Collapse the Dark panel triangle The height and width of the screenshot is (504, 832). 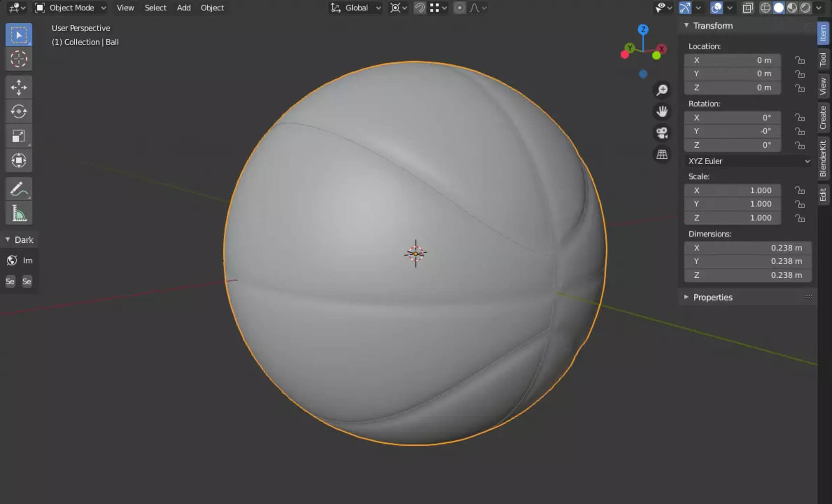point(8,240)
